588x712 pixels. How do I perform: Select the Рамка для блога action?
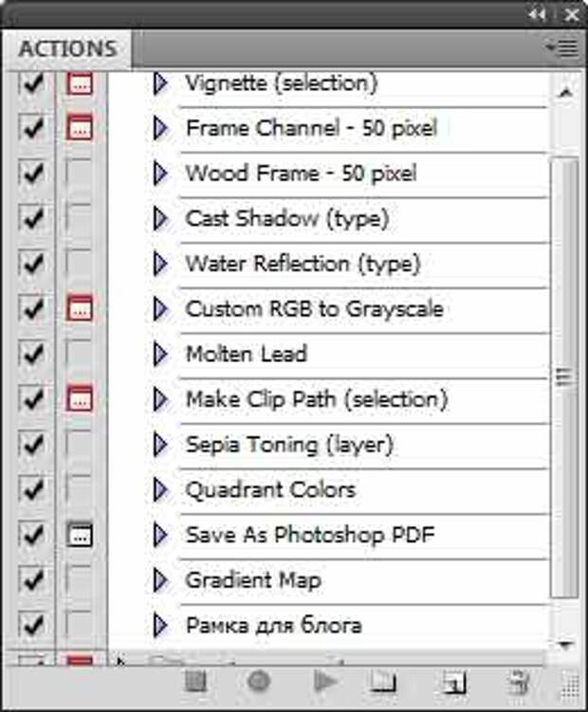(x=273, y=625)
